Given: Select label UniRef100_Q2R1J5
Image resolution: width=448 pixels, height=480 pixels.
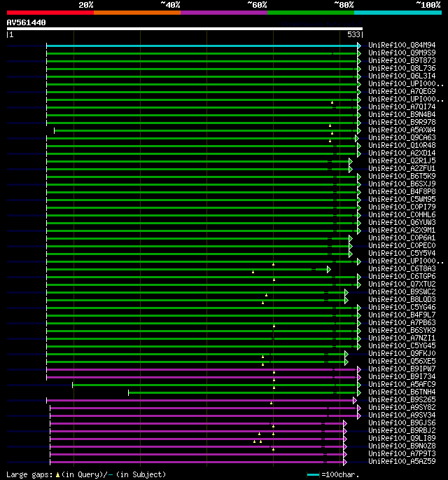Looking at the screenshot, I should tap(402, 160).
